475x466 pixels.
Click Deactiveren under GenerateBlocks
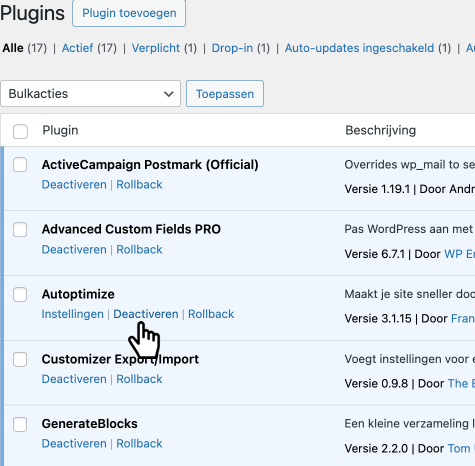pyautogui.click(x=74, y=444)
